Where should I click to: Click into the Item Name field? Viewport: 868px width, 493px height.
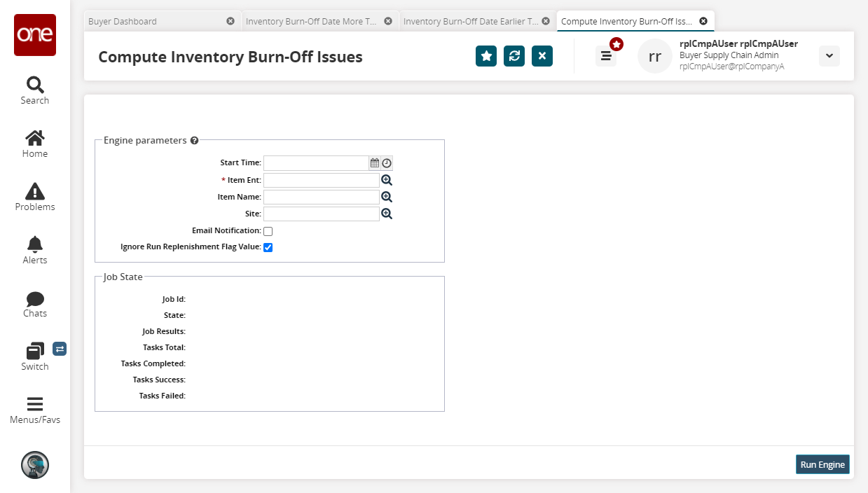321,197
